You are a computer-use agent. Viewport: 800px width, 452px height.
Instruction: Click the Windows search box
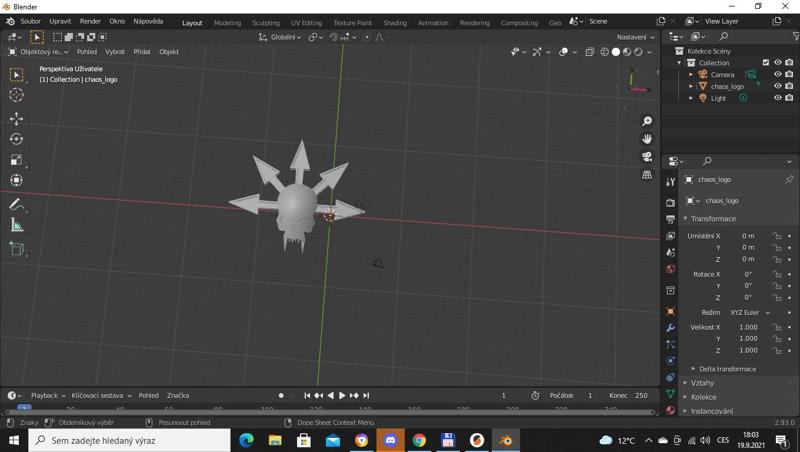click(130, 440)
